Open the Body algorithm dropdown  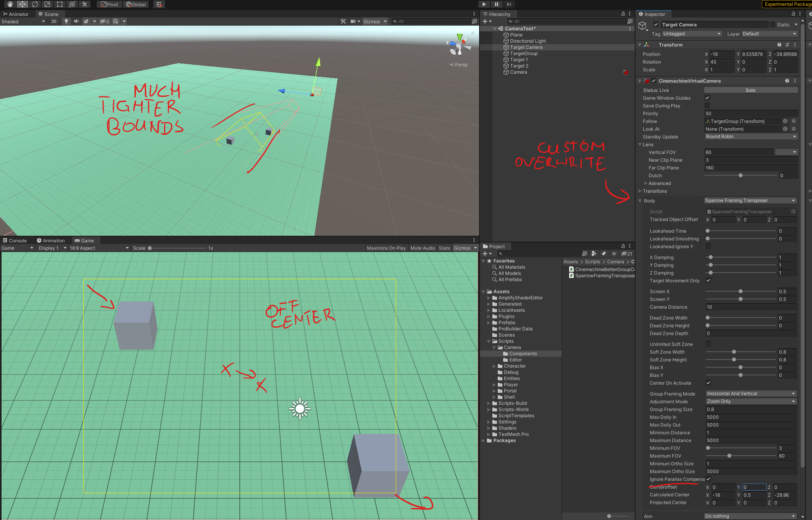click(750, 200)
